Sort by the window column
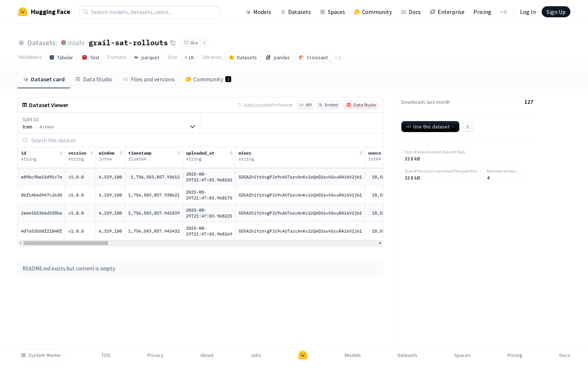 pos(121,153)
